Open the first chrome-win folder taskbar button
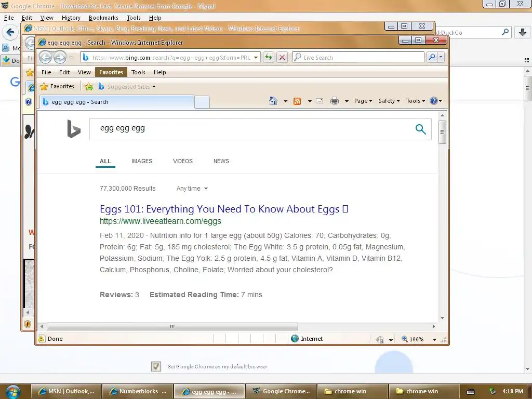This screenshot has height=399, width=532. (353, 392)
